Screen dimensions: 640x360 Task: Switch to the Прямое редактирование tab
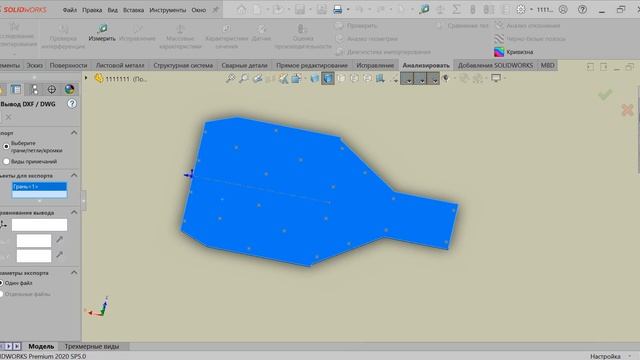tap(312, 65)
